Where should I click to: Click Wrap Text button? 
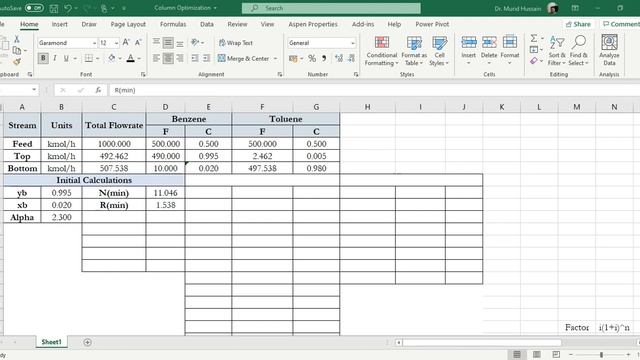tap(236, 42)
